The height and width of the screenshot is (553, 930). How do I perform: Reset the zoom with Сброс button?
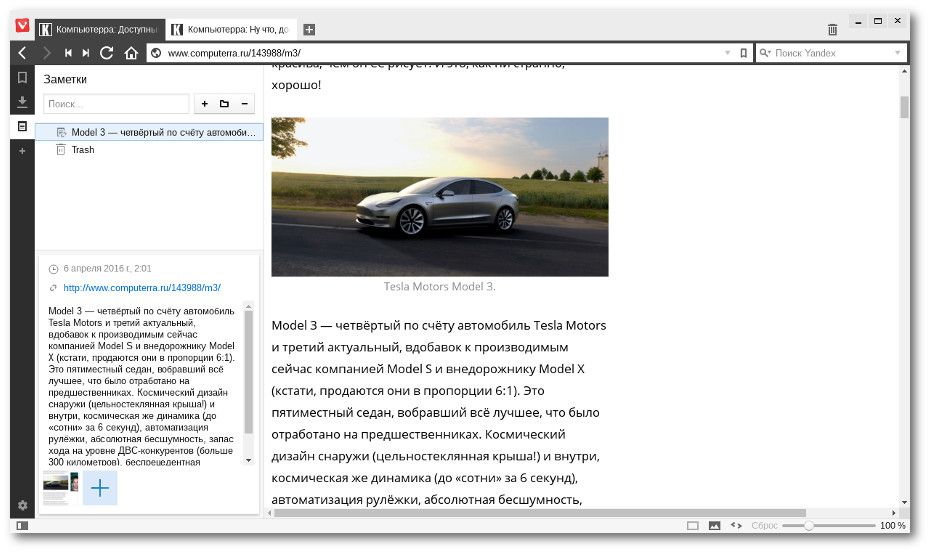point(764,526)
